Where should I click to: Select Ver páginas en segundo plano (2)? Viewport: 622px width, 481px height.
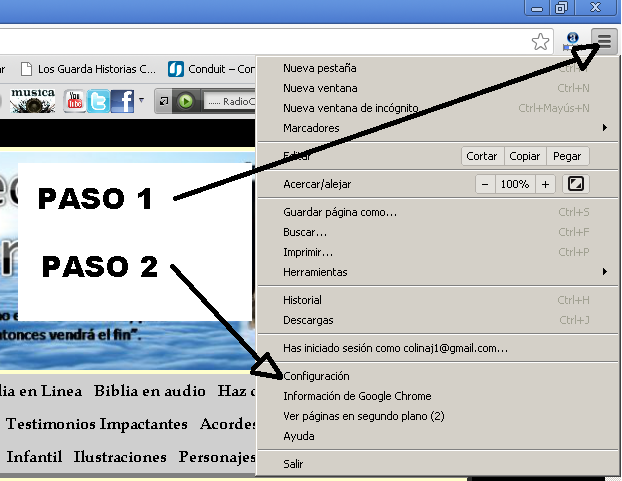pos(438,416)
